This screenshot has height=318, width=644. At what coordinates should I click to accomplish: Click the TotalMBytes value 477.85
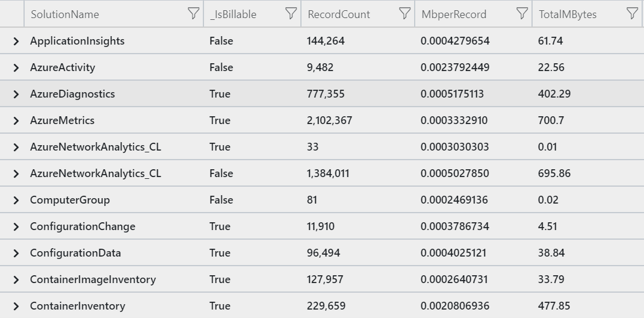(554, 306)
